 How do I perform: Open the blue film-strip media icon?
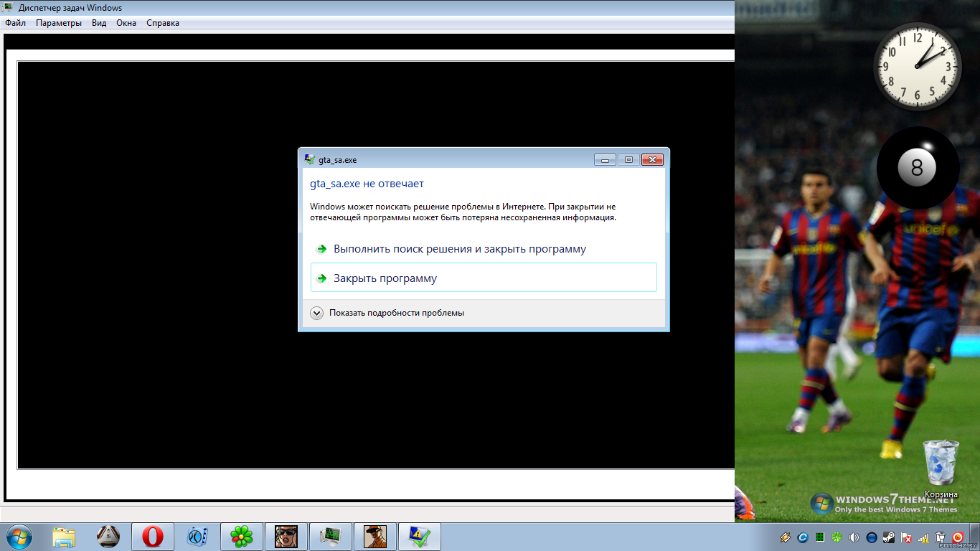click(197, 537)
